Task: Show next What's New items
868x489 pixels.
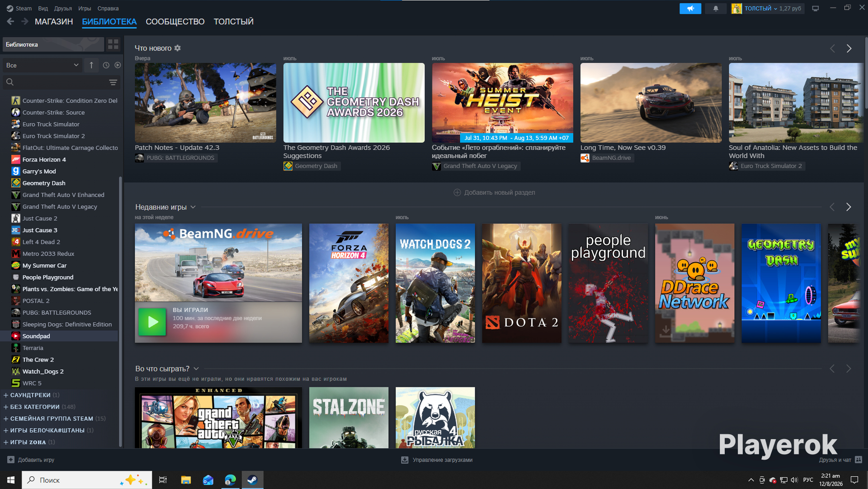Action: click(x=849, y=48)
